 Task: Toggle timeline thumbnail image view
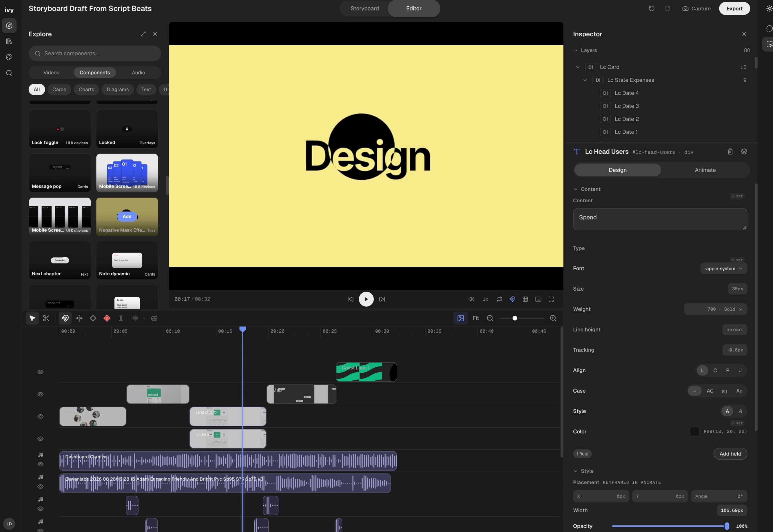pos(460,318)
